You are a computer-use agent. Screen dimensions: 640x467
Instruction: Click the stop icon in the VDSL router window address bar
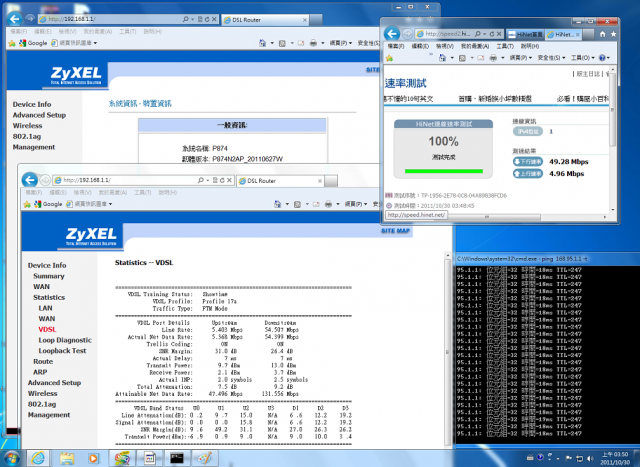(x=229, y=180)
